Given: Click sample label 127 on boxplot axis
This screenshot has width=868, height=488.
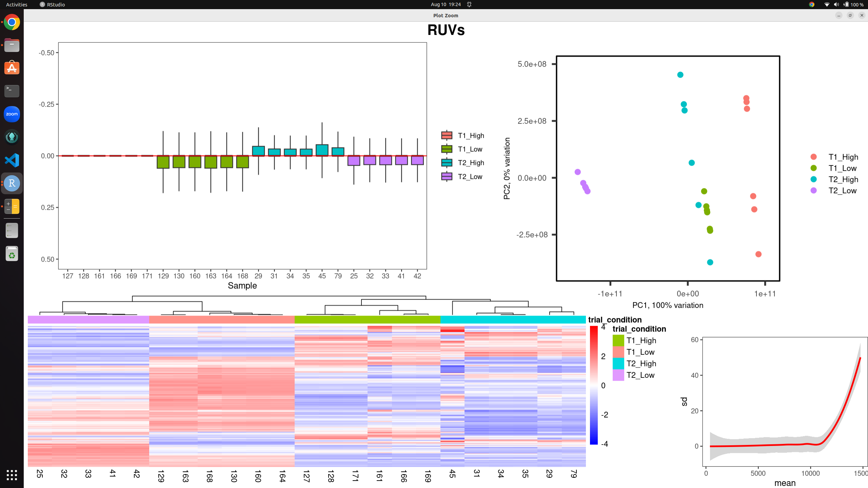Looking at the screenshot, I should [x=67, y=276].
